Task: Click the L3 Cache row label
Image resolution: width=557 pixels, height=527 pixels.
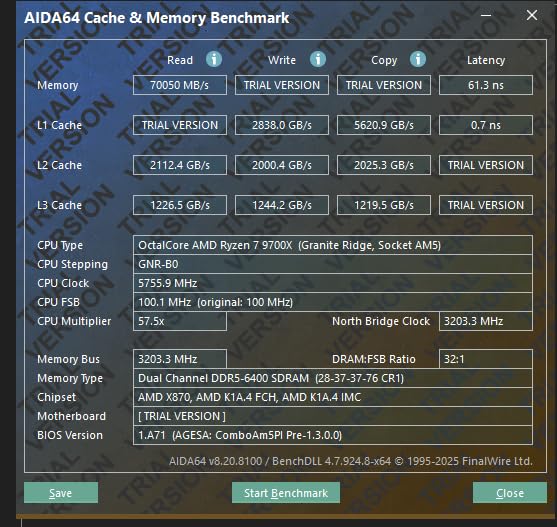Action: [x=59, y=205]
